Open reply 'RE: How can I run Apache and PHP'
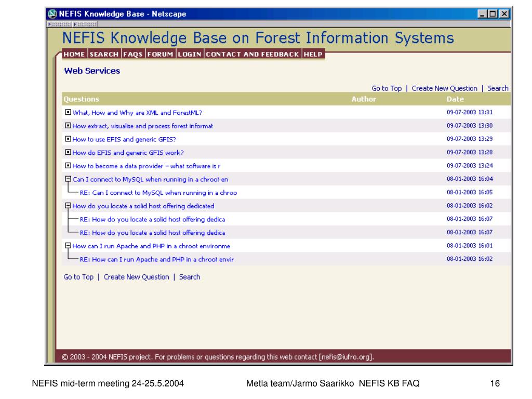The width and height of the screenshot is (532, 399). 157,260
